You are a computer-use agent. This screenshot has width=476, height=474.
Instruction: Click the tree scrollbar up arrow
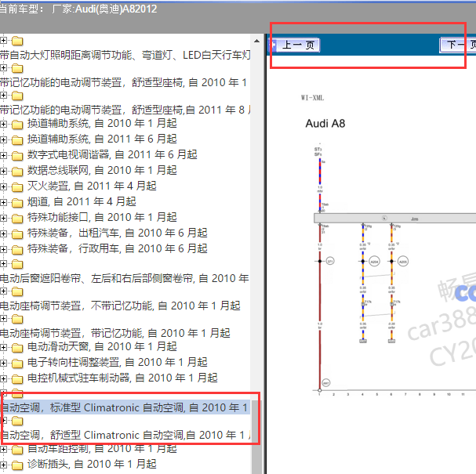[257, 41]
